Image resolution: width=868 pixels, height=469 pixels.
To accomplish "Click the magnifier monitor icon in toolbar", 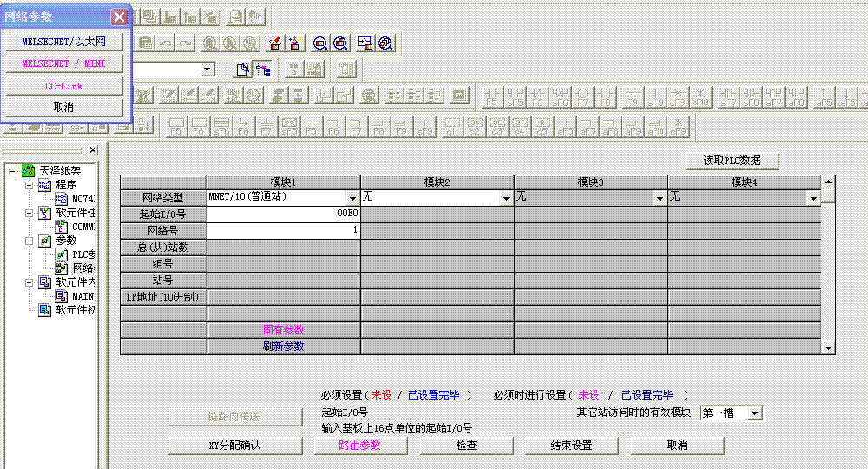I will pos(320,43).
